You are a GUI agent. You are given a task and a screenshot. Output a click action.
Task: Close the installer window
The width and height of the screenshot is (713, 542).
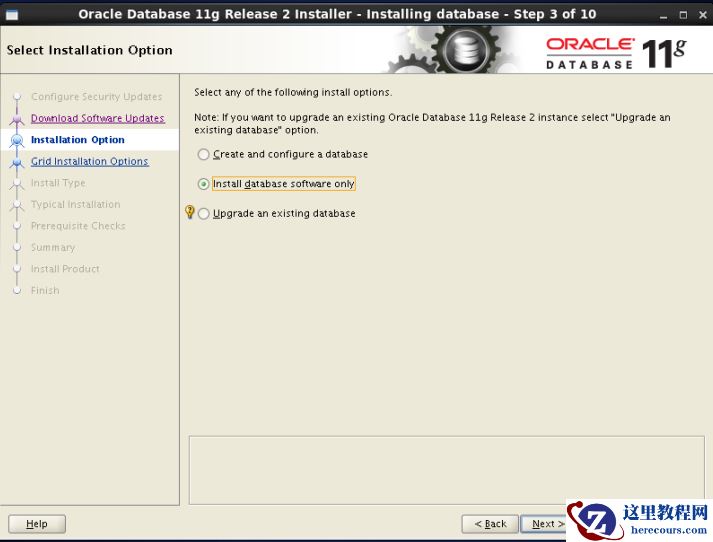pos(703,15)
